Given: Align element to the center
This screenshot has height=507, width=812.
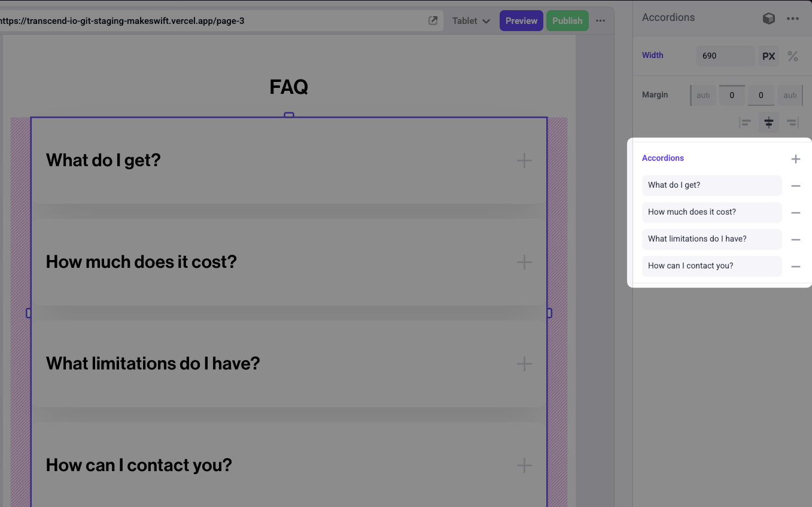Looking at the screenshot, I should click(x=769, y=123).
